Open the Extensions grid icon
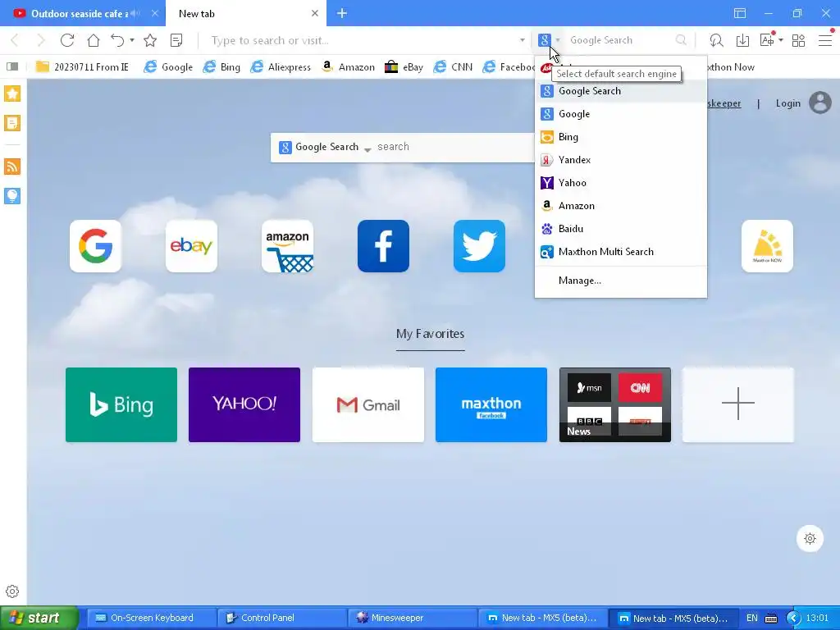Image resolution: width=840 pixels, height=630 pixels. [x=799, y=40]
